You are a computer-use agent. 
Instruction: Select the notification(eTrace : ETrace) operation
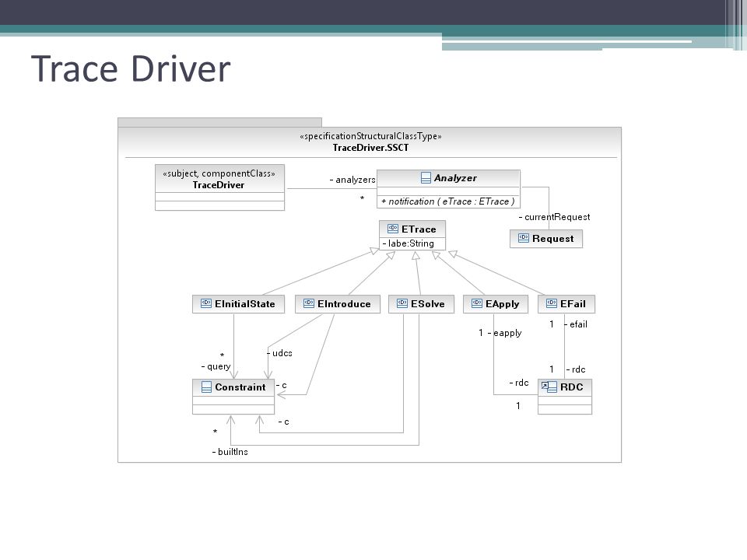[448, 201]
